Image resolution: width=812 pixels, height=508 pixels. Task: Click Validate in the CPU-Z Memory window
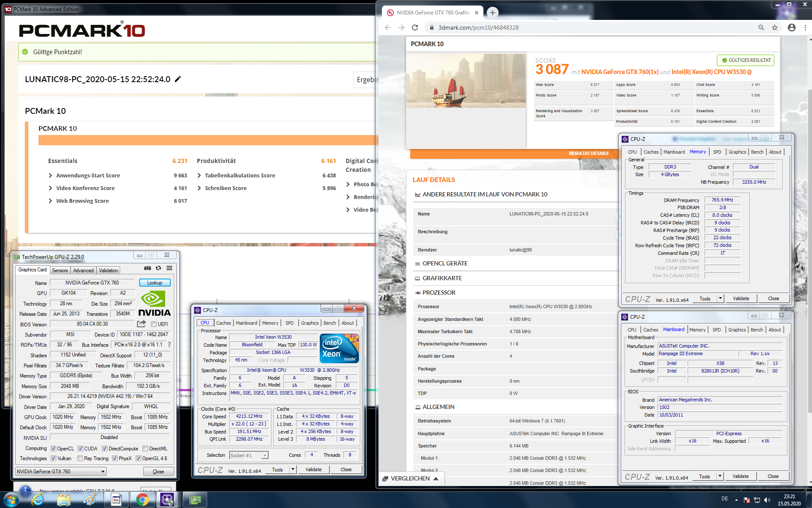click(741, 298)
